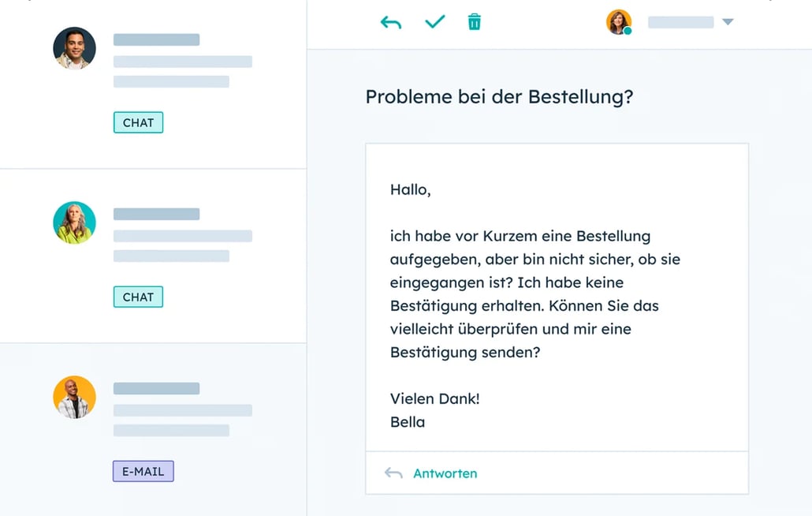Mark the conversation resolved with the checkmark icon
Image resolution: width=812 pixels, height=516 pixels.
[434, 22]
